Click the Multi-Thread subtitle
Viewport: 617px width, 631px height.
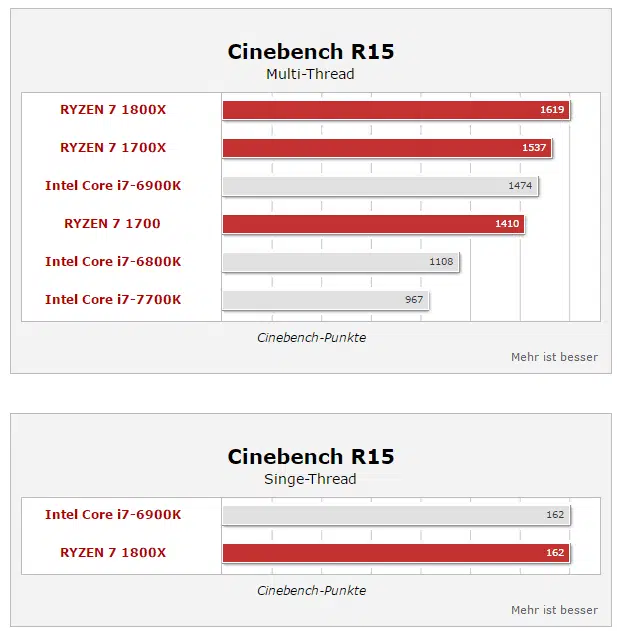point(310,74)
